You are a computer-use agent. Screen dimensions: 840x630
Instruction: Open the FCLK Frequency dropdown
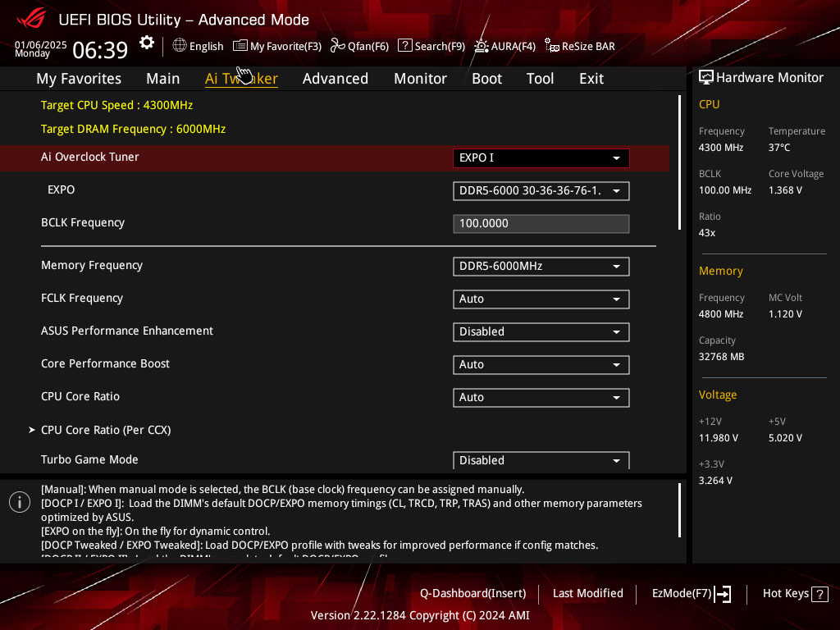click(x=541, y=299)
